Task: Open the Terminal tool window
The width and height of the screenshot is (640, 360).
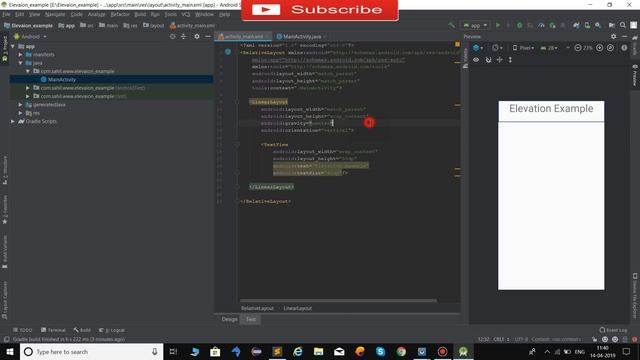Action: point(53,330)
